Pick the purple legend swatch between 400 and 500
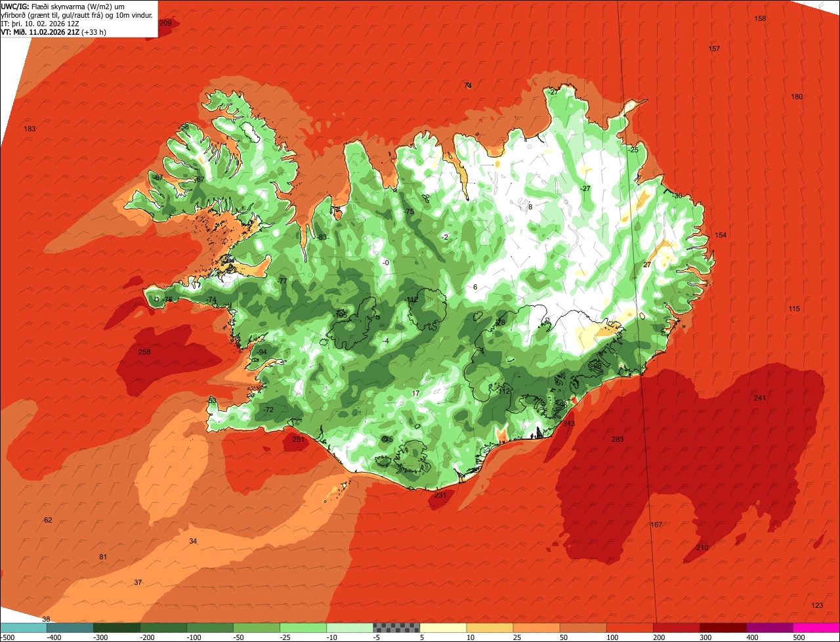This screenshot has height=642, width=840. point(770,628)
